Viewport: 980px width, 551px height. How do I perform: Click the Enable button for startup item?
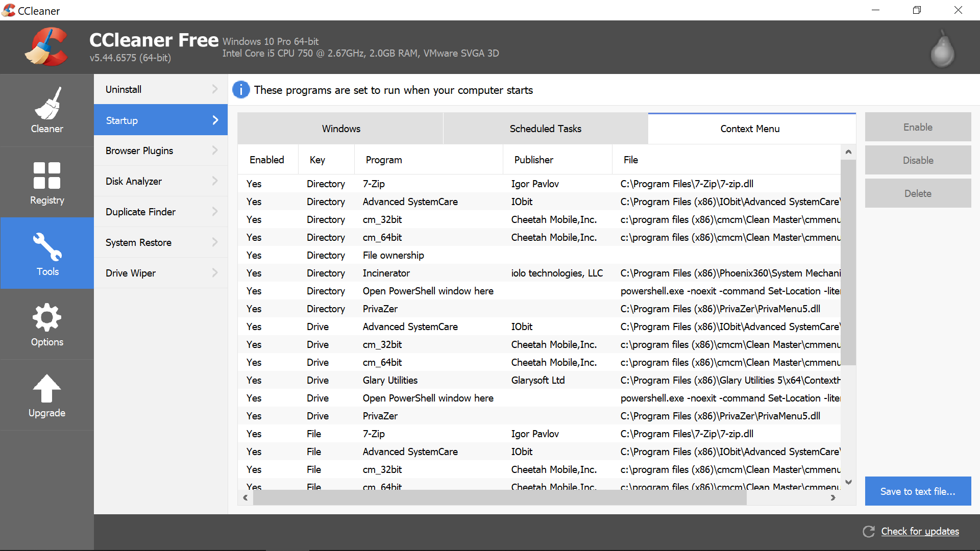click(x=917, y=127)
